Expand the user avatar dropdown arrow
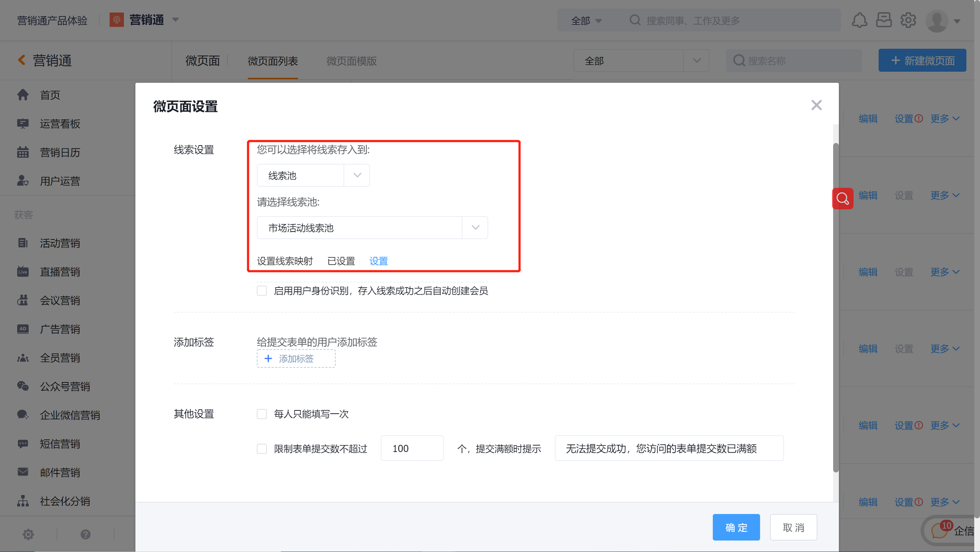The width and height of the screenshot is (980, 552). (x=956, y=21)
